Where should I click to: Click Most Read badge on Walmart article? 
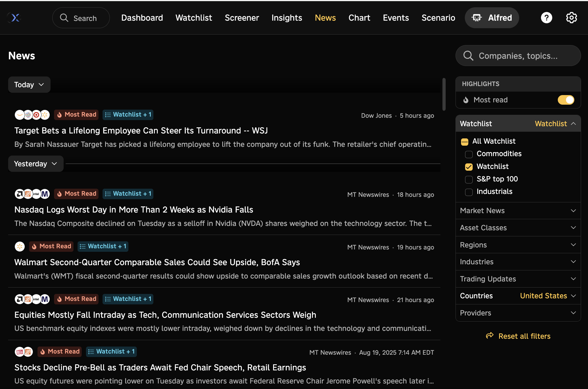pos(51,246)
